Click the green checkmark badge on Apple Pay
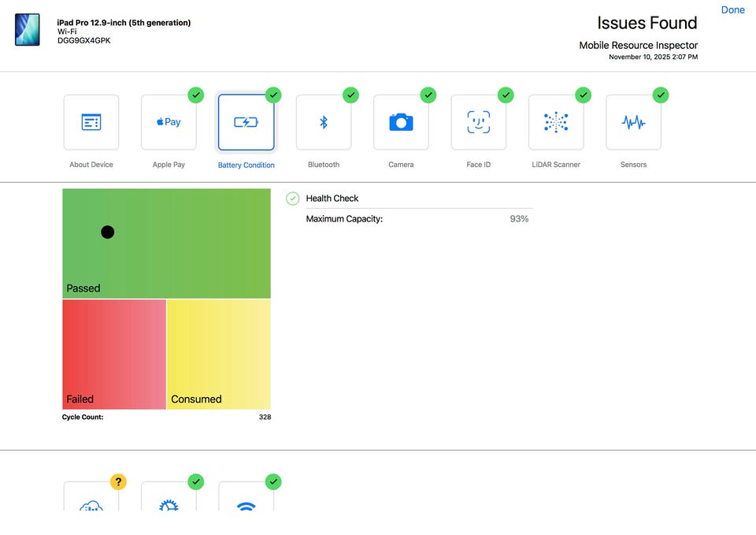756x535 pixels. [x=196, y=95]
